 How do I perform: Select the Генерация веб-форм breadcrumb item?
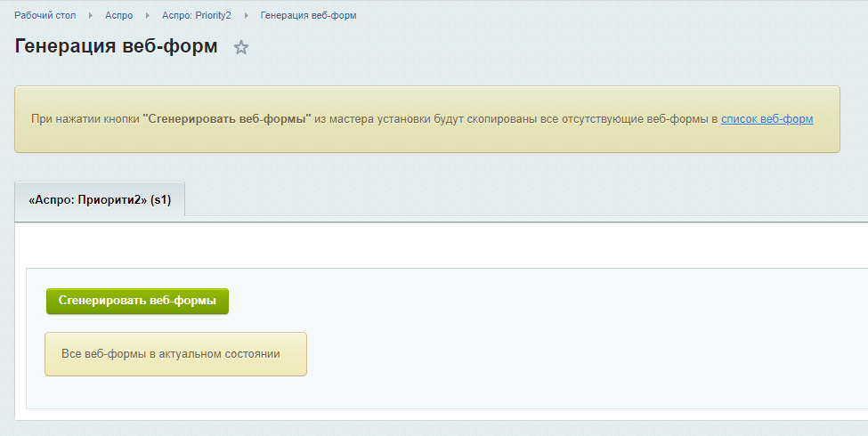click(308, 15)
